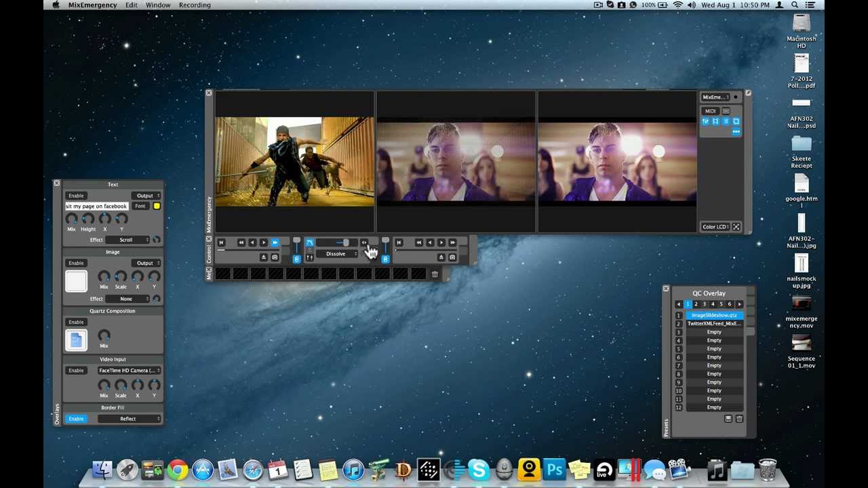This screenshot has height=488, width=868.
Task: Open the Border Fill Reflect dropdown
Action: 129,419
